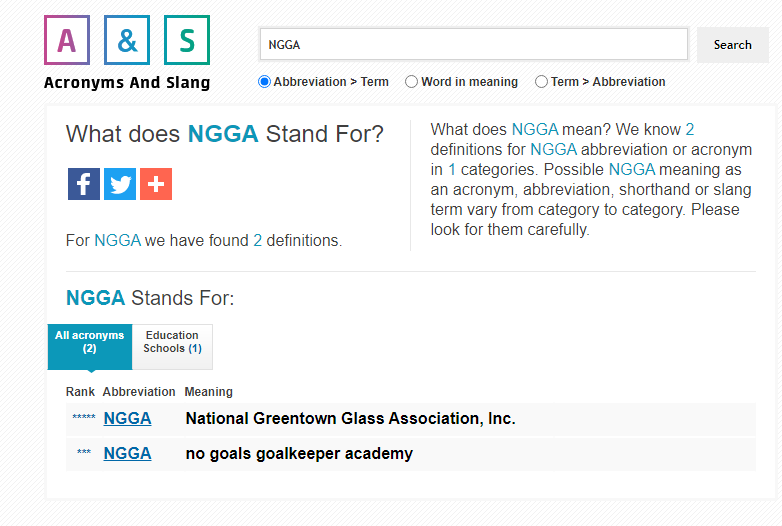Select the Word in meaning radio option

click(411, 81)
